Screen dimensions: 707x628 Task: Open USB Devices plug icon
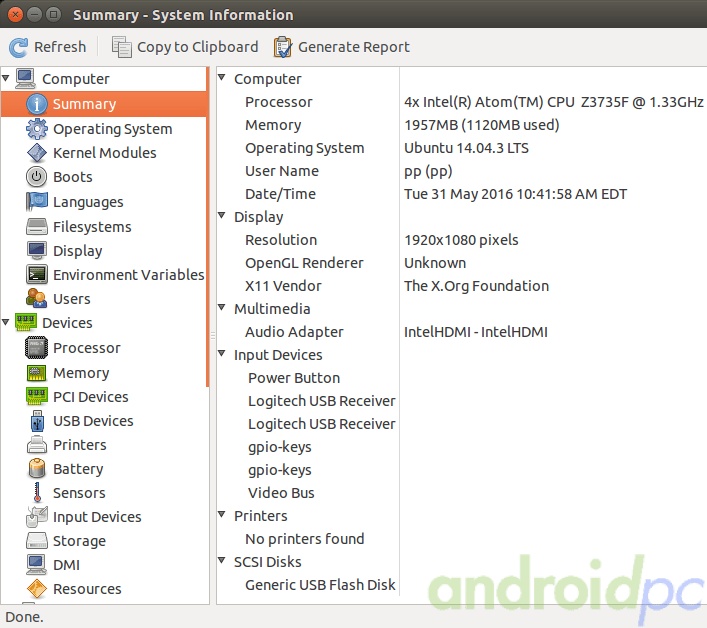pos(37,421)
